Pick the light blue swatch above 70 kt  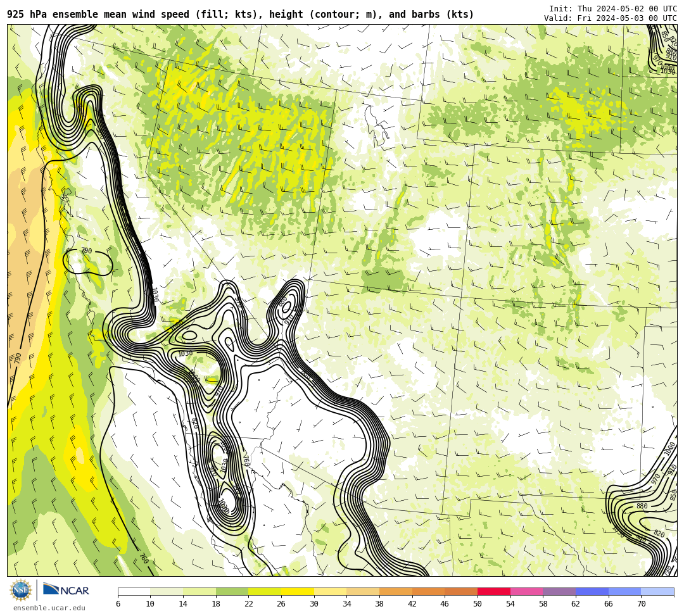click(657, 591)
